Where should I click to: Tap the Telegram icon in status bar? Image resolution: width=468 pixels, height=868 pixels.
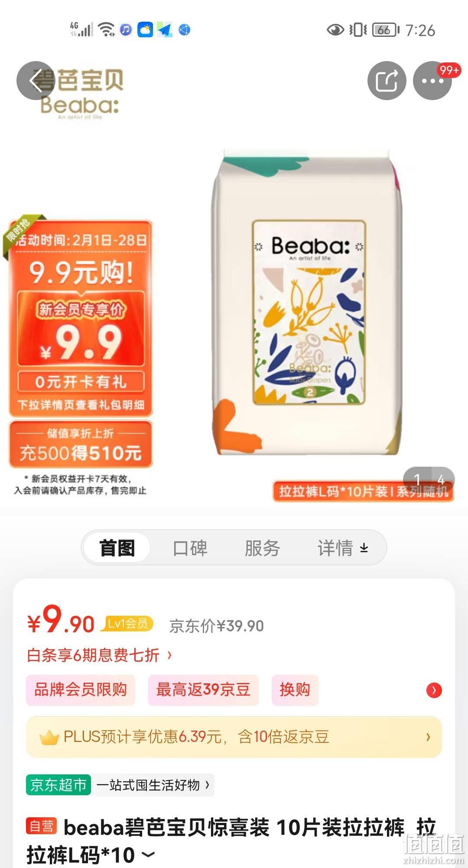165,30
